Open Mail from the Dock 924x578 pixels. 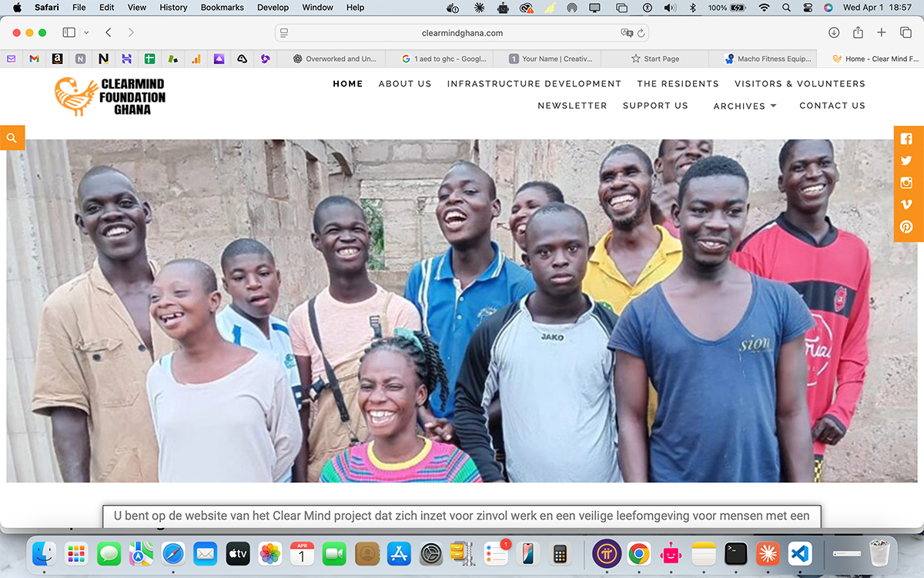(205, 553)
